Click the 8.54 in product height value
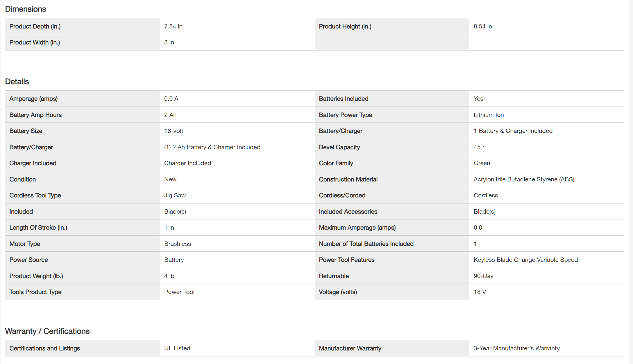This screenshot has height=364, width=633. (483, 26)
